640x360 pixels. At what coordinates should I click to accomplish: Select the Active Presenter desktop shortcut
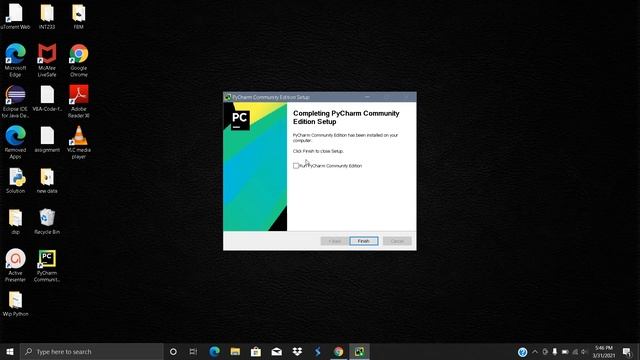coord(15,266)
